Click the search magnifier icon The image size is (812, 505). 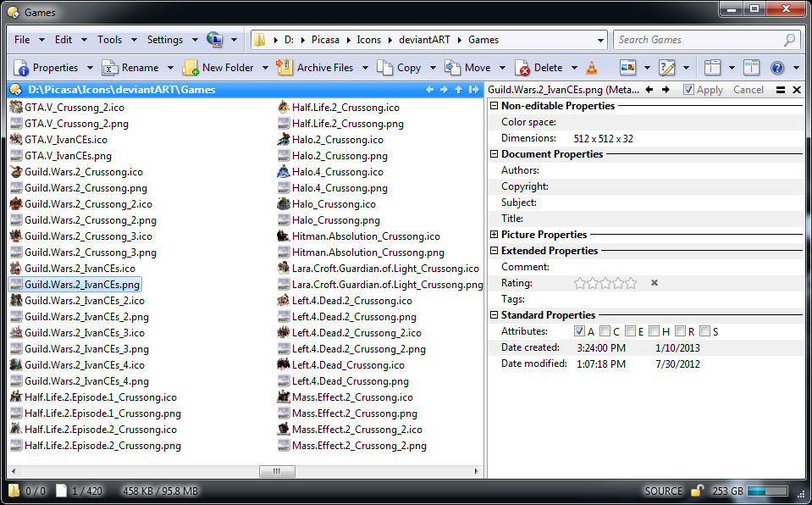click(x=789, y=40)
